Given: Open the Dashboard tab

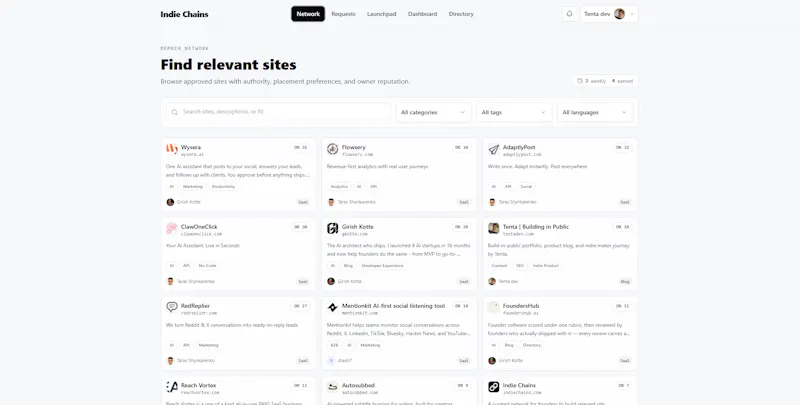Looking at the screenshot, I should (422, 14).
